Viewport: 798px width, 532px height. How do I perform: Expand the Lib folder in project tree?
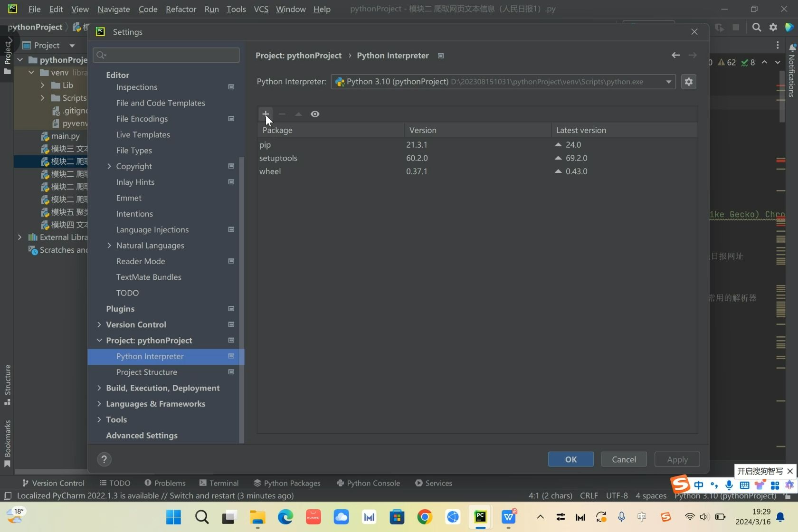[x=43, y=85]
